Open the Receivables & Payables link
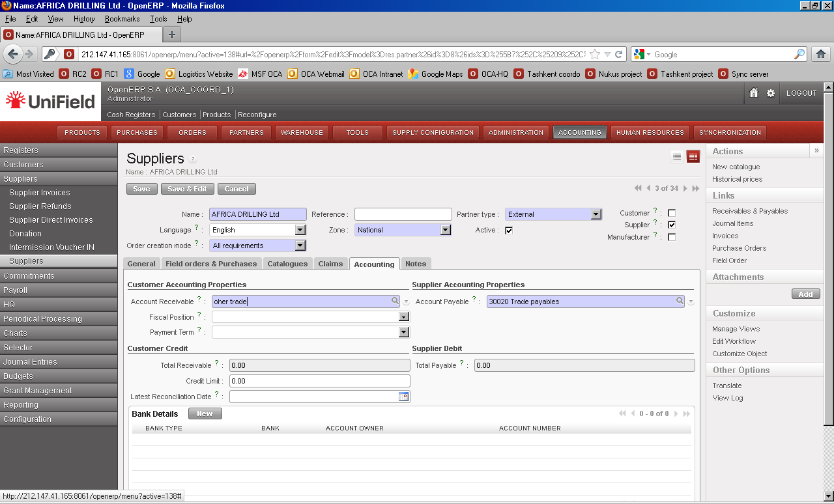Image resolution: width=834 pixels, height=504 pixels. [x=749, y=211]
